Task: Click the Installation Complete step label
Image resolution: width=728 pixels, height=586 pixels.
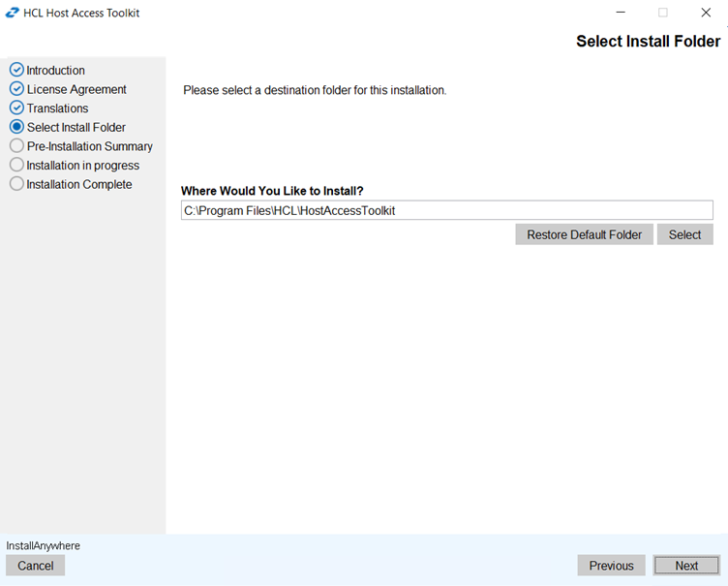Action: (x=79, y=184)
